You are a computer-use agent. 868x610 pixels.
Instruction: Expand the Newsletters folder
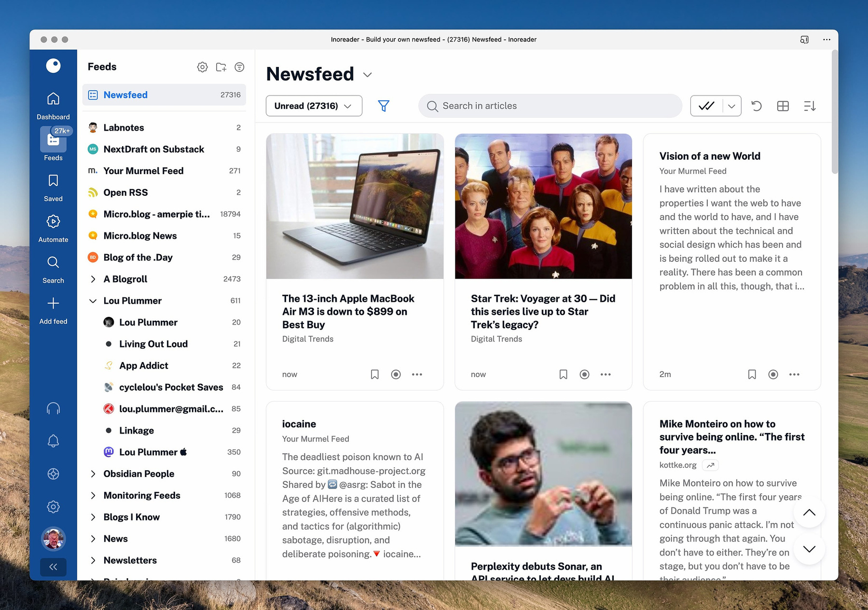tap(93, 560)
